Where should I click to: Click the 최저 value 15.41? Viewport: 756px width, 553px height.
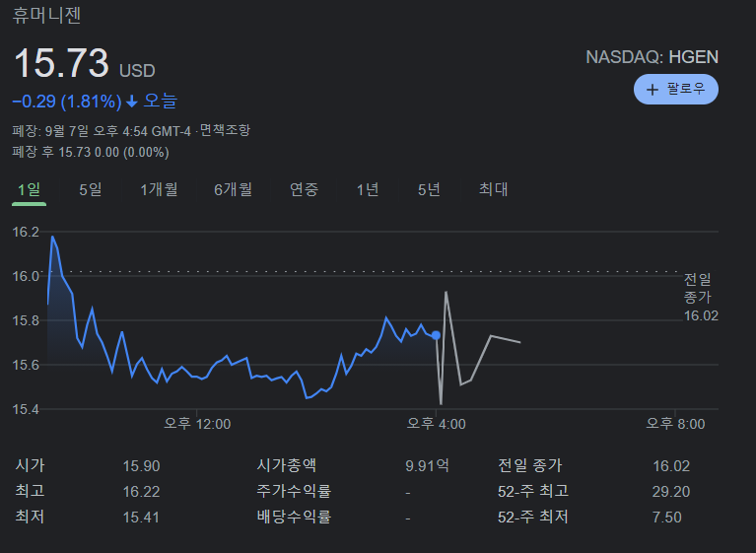[141, 518]
